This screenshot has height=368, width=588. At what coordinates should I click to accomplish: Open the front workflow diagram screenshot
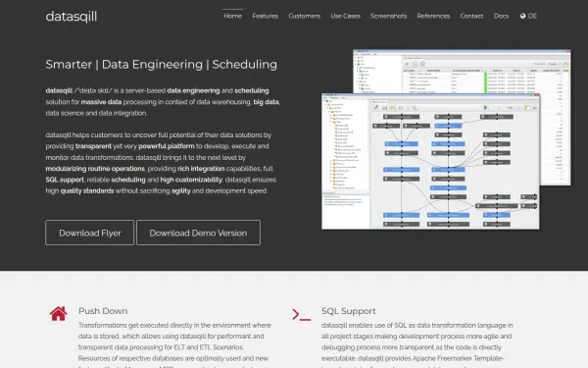click(430, 162)
